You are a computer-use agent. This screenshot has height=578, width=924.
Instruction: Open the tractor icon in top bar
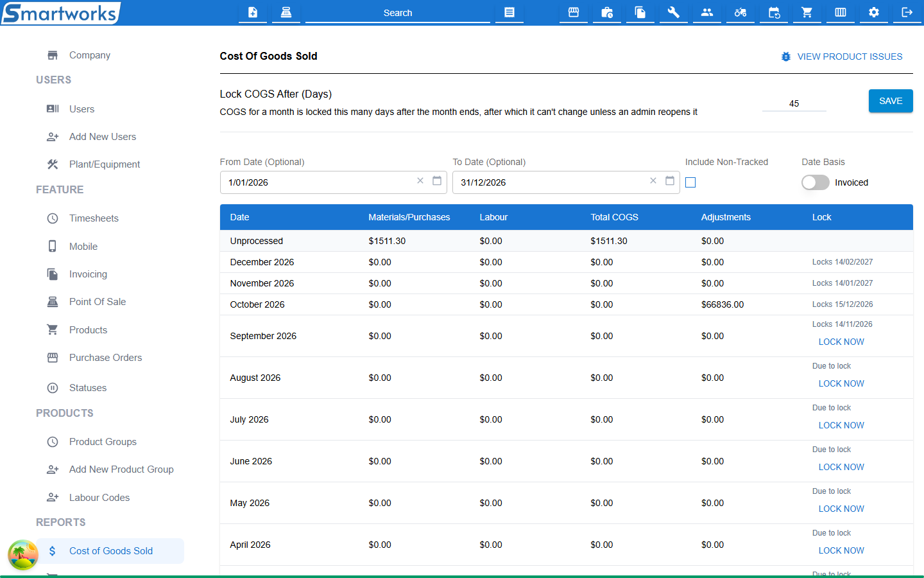[x=740, y=12]
